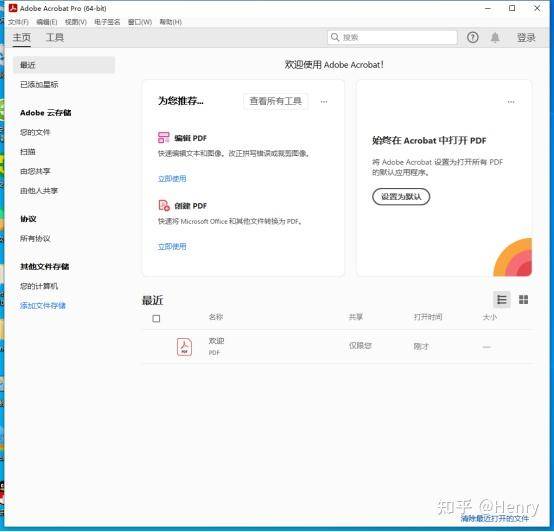Image resolution: width=554 pixels, height=532 pixels.
Task: Select the 欢迎 file name in recent list
Action: point(216,341)
